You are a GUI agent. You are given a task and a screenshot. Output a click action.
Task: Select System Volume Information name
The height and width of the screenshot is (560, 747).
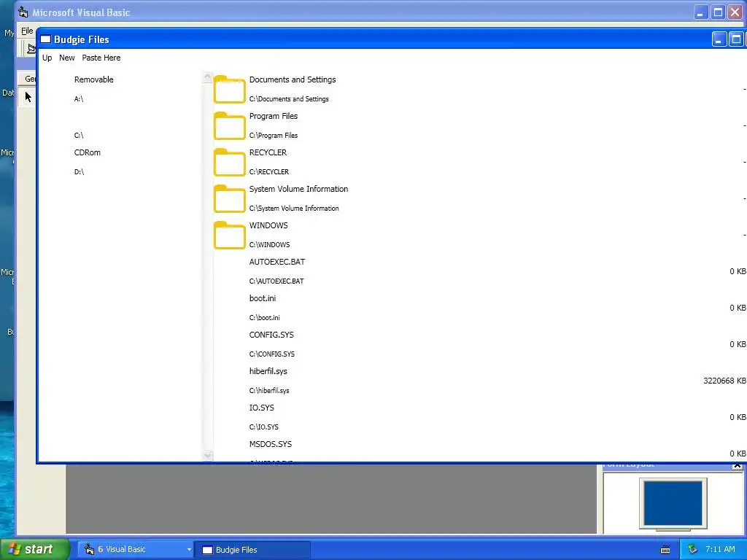coord(298,189)
